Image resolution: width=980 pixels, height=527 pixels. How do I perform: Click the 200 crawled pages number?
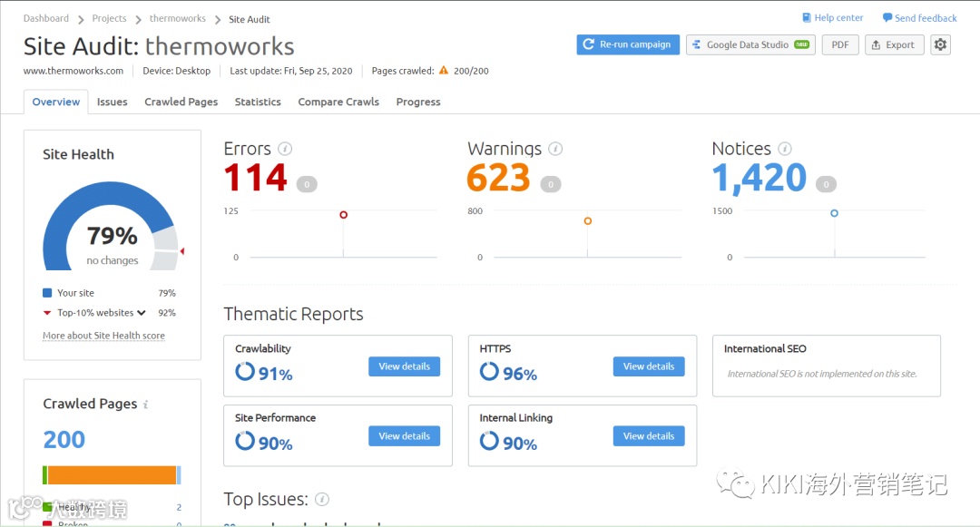click(64, 440)
